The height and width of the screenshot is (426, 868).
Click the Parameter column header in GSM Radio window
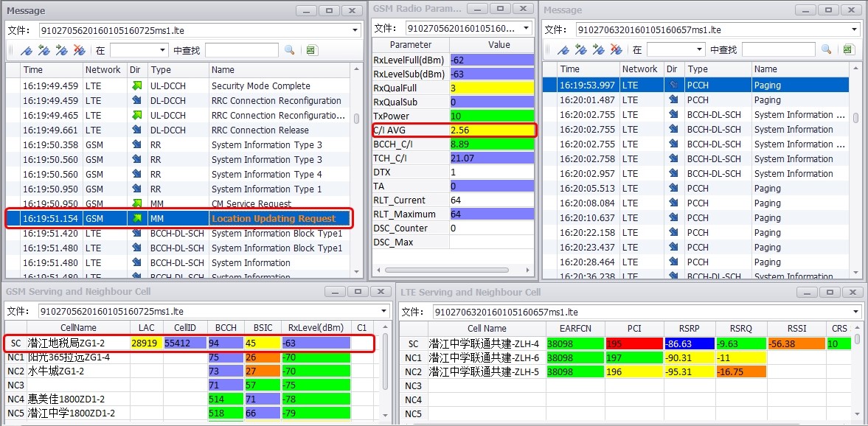(x=411, y=45)
